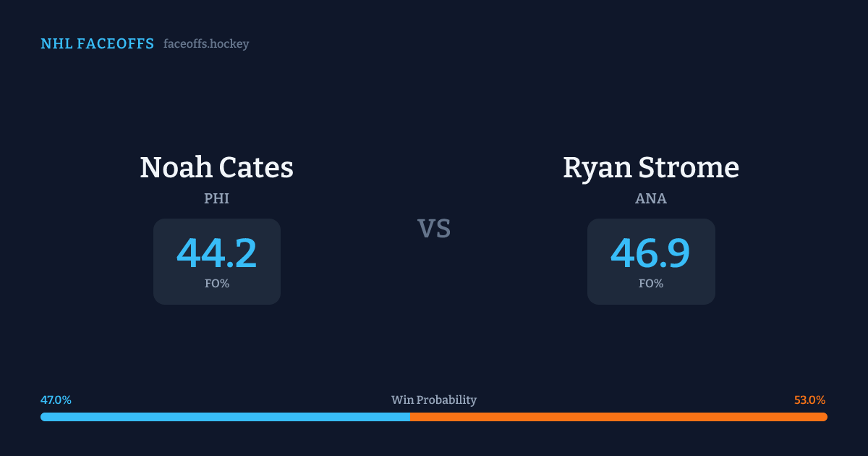Click the NHL FACEOFFS header title
Image resolution: width=868 pixels, height=456 pixels.
click(97, 44)
